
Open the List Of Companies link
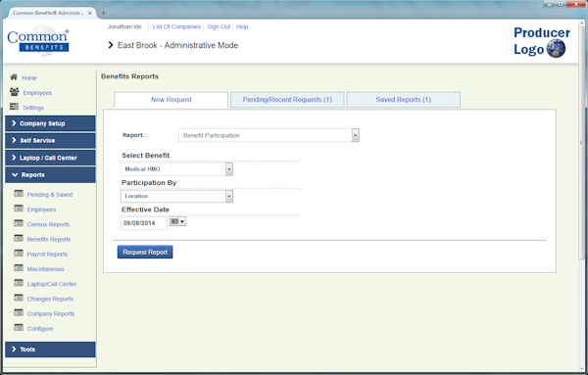(176, 26)
